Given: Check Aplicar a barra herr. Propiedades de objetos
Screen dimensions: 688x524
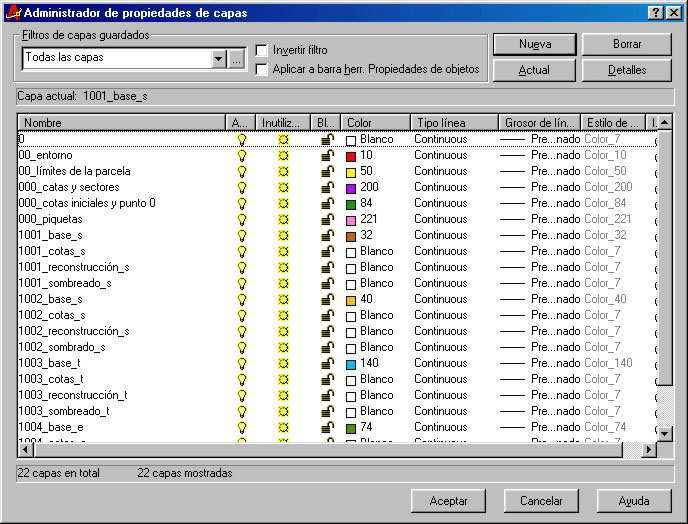Looking at the screenshot, I should tap(262, 70).
